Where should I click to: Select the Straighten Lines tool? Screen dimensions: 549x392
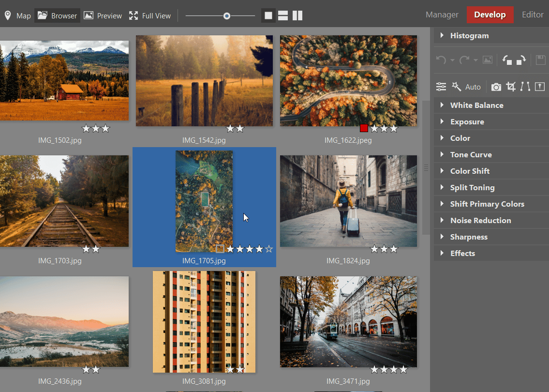(x=525, y=86)
